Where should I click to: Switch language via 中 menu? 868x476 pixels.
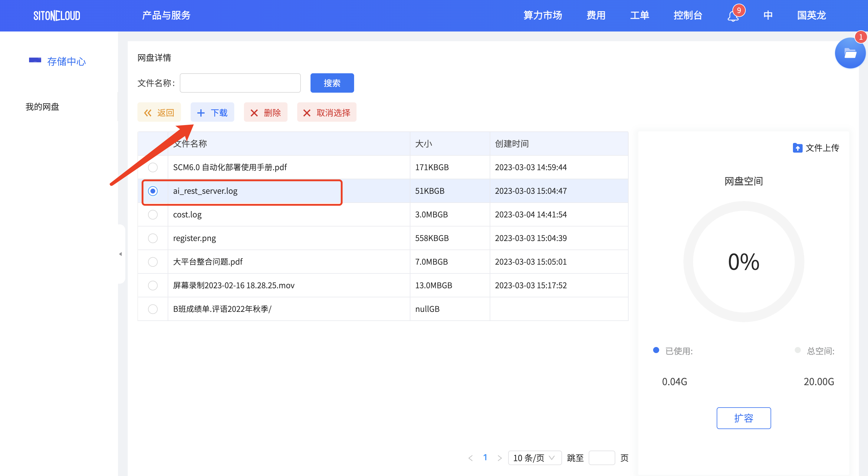pos(768,15)
